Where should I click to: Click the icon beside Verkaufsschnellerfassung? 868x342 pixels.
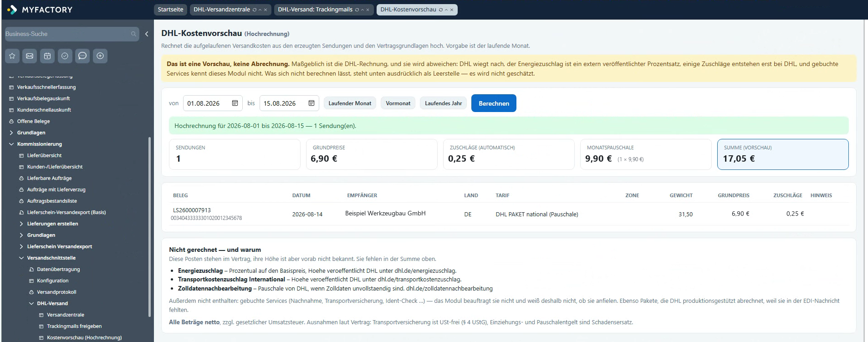point(12,87)
